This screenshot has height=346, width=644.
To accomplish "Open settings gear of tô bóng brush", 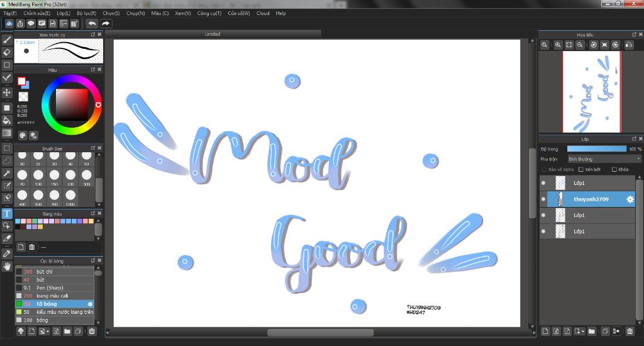I will pos(91,304).
